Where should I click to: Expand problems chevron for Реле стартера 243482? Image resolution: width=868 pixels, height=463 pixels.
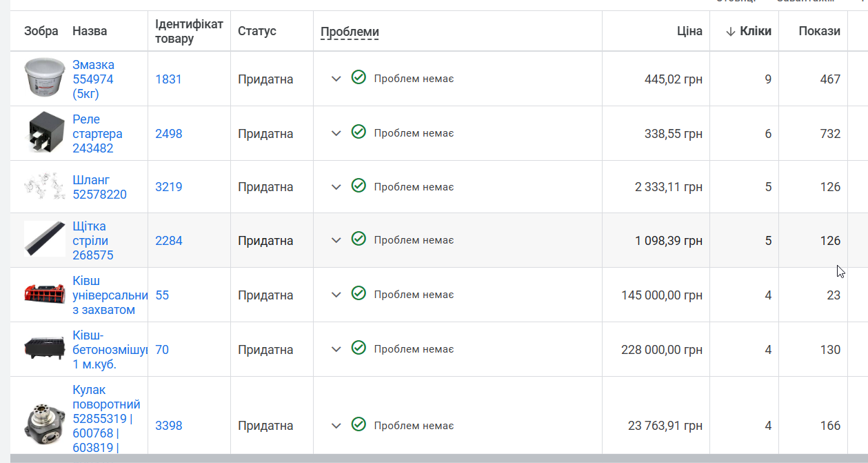coord(336,133)
